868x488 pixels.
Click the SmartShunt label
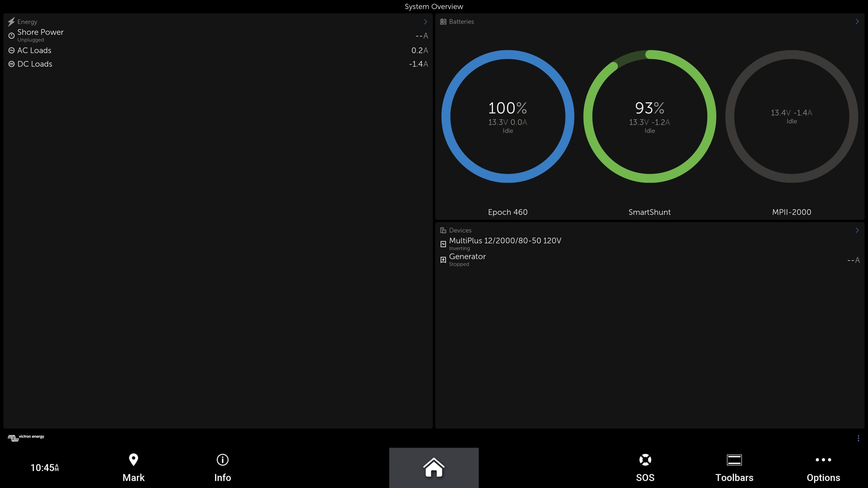[650, 212]
